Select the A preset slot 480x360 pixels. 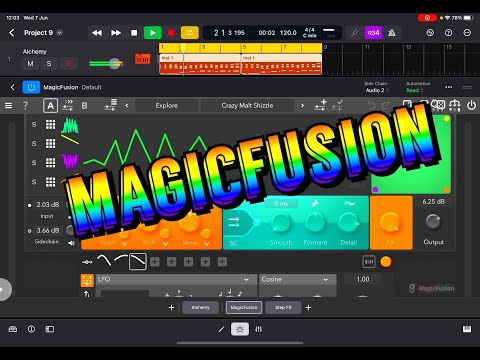(x=50, y=106)
